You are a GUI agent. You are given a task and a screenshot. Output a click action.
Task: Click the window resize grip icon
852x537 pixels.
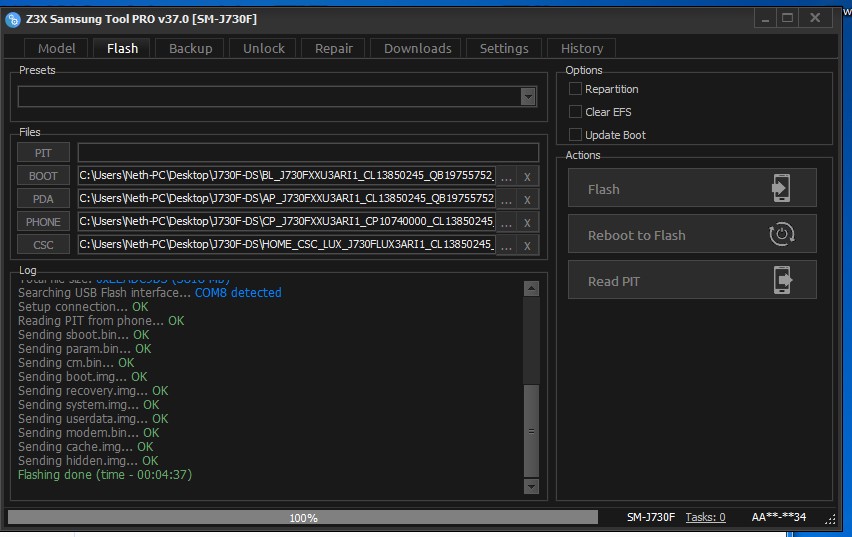(x=830, y=520)
